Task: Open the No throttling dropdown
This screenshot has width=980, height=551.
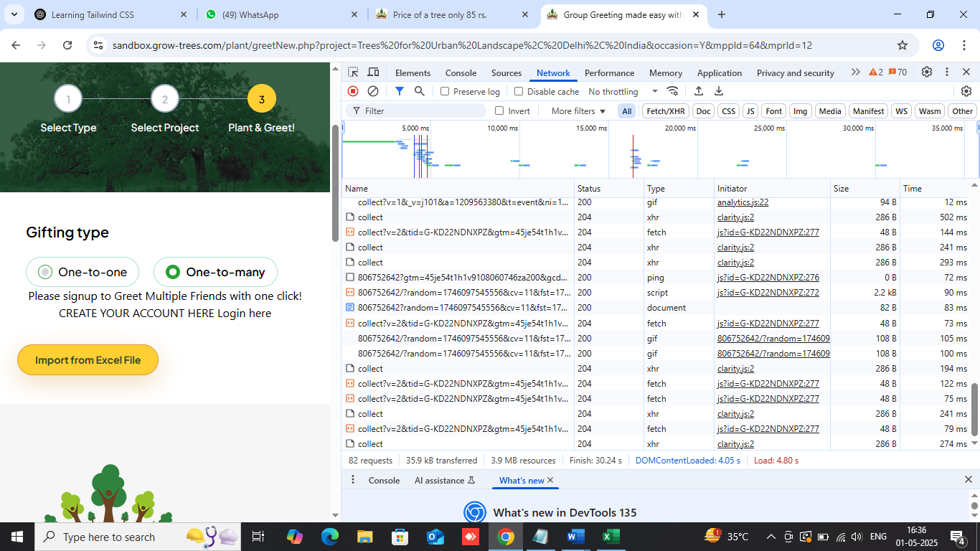Action: 623,92
